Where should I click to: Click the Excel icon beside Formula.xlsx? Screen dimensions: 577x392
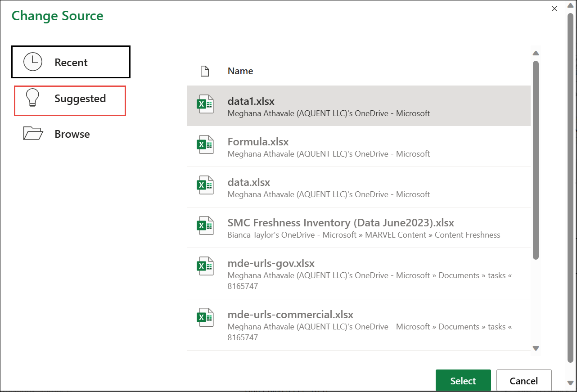coord(205,144)
